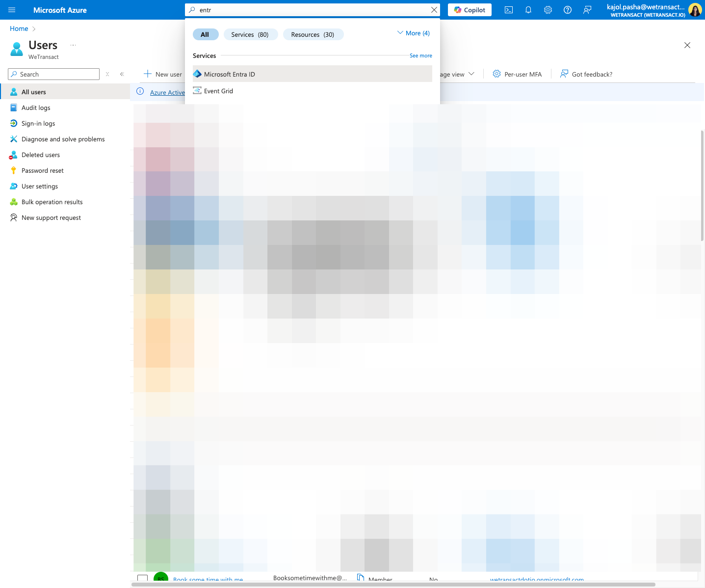
Task: Click See more for Services
Action: tap(421, 55)
